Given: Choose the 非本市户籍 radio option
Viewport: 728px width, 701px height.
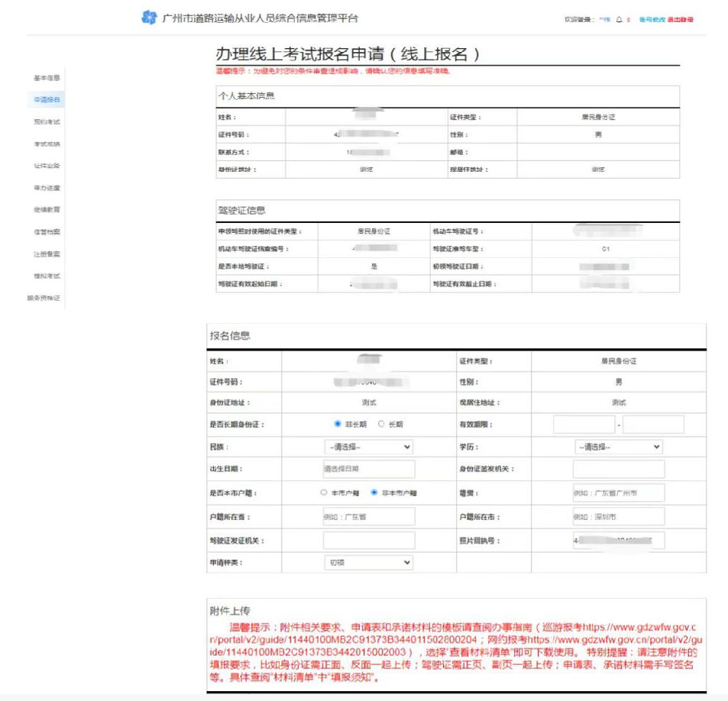Looking at the screenshot, I should point(374,493).
